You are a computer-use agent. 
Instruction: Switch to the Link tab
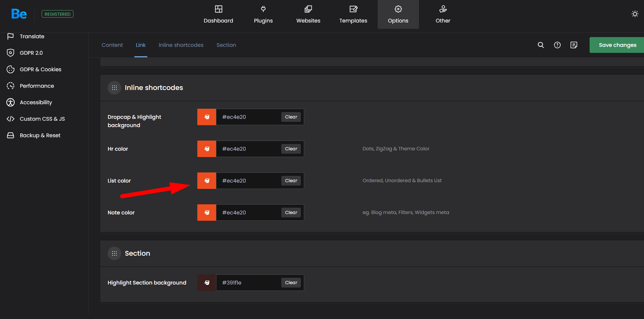tap(141, 45)
